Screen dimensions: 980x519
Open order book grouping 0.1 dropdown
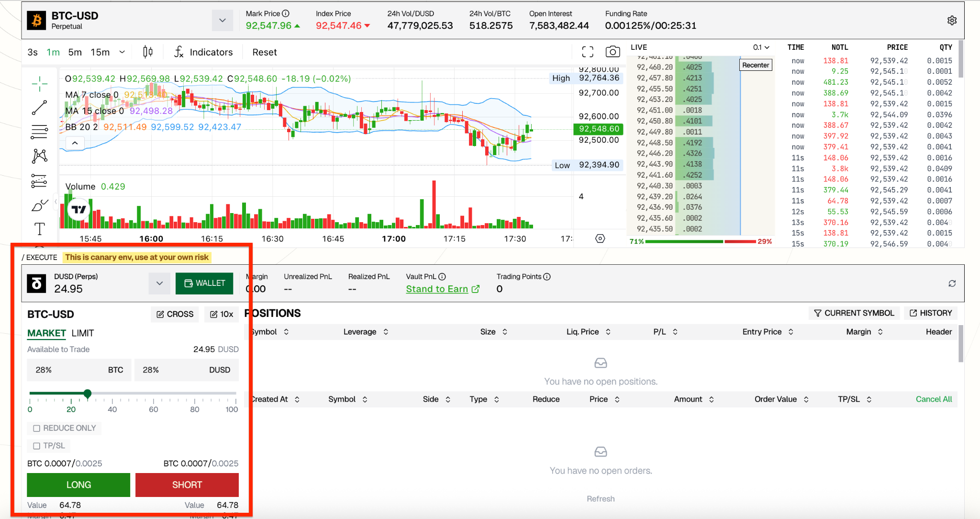pyautogui.click(x=761, y=47)
